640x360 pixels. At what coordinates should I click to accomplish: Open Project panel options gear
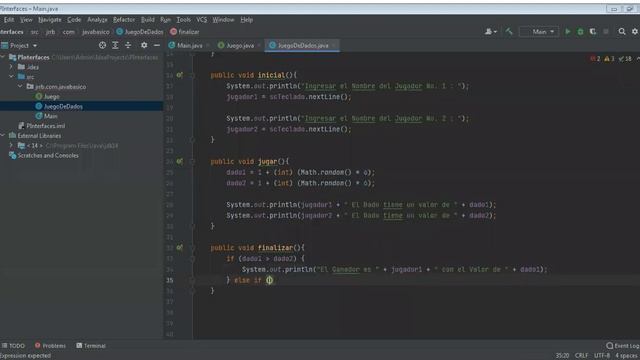[x=144, y=45]
